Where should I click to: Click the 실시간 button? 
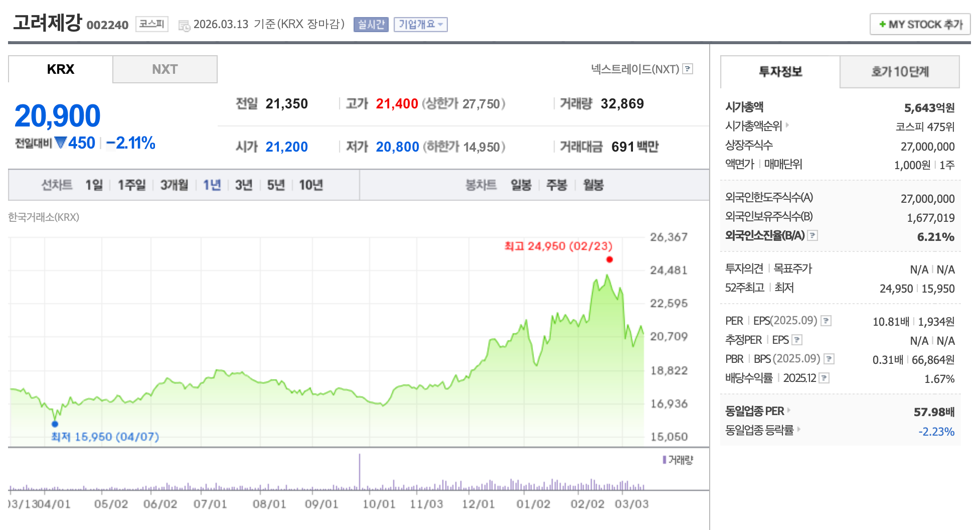coord(371,24)
